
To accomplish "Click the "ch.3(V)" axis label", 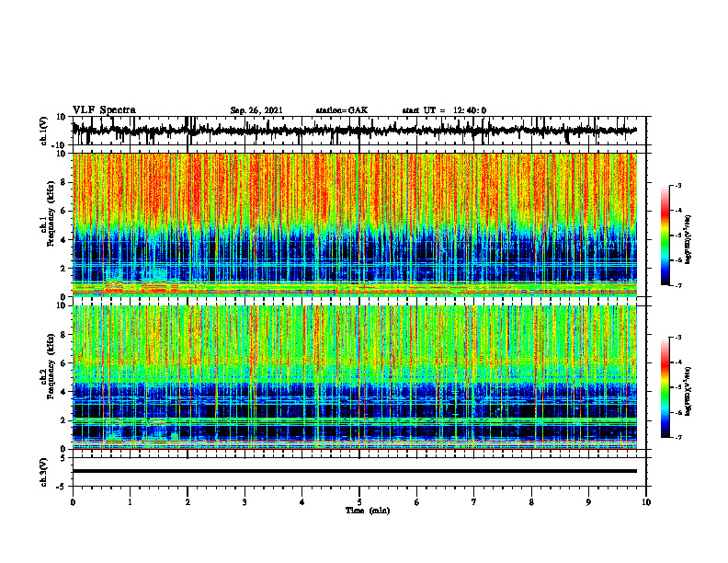I will (44, 472).
